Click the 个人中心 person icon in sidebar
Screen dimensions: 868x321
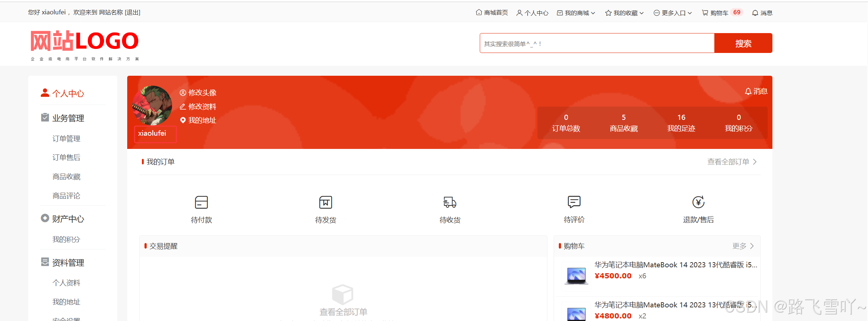coord(45,93)
